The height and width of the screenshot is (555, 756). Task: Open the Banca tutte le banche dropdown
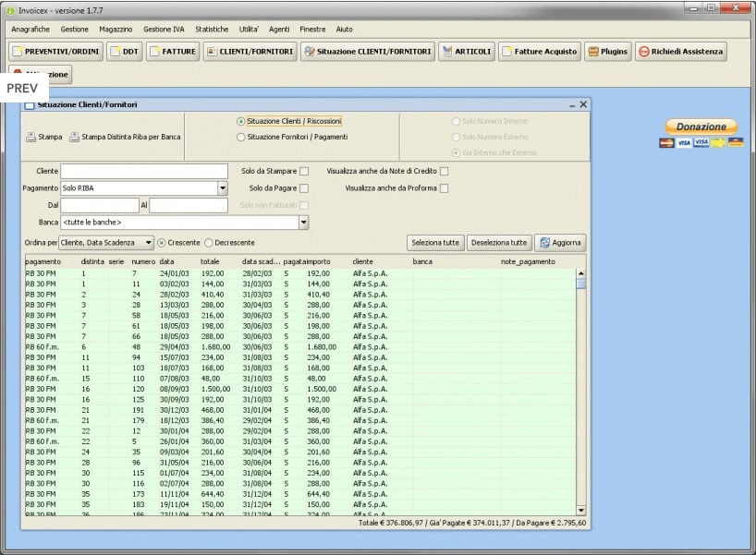(x=303, y=223)
